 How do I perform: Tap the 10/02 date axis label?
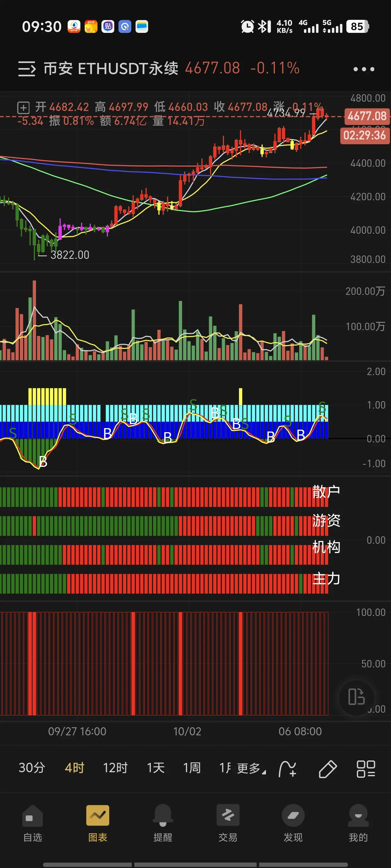(x=187, y=731)
